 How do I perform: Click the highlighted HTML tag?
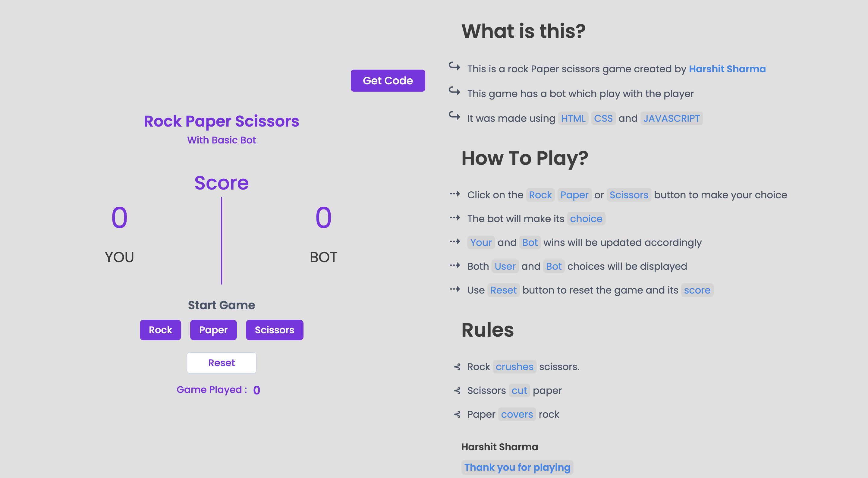pos(573,118)
